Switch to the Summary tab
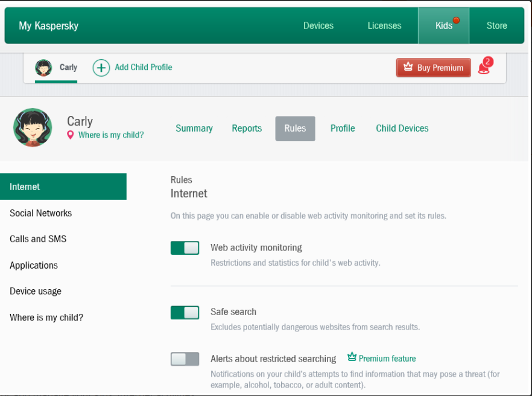Screen dimensions: 532x396 [x=194, y=129]
